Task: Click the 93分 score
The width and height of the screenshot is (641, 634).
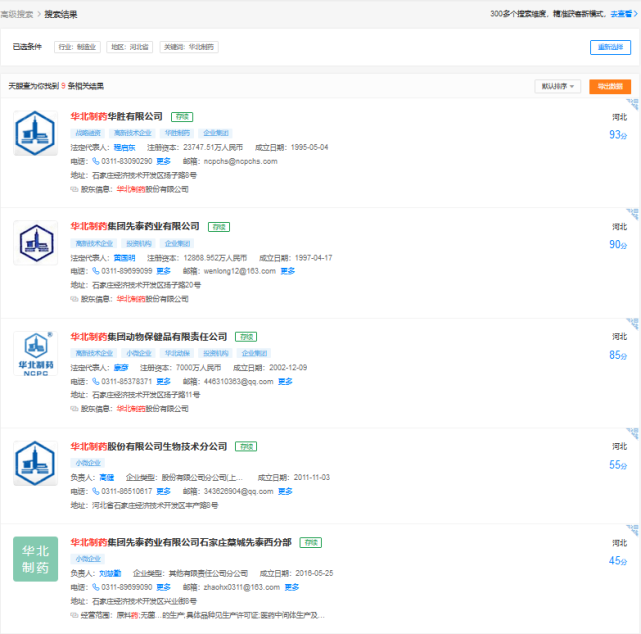Action: pyautogui.click(x=618, y=134)
